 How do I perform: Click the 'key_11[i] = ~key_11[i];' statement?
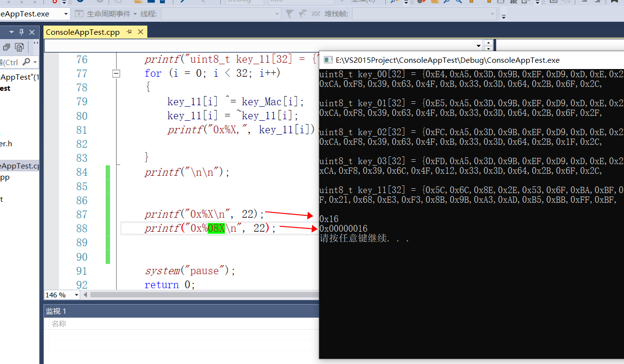(233, 116)
